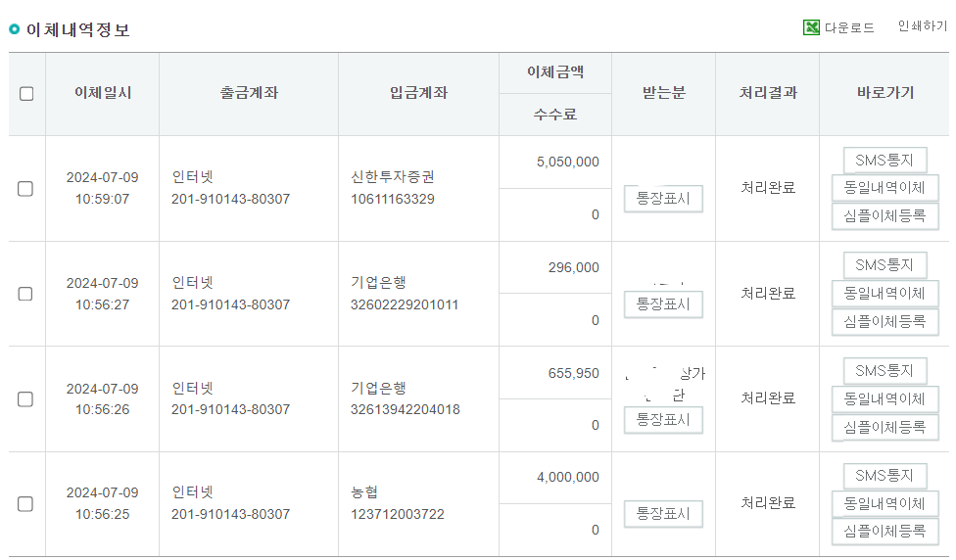Check the row for the 10:59:07 transfer

click(x=25, y=188)
